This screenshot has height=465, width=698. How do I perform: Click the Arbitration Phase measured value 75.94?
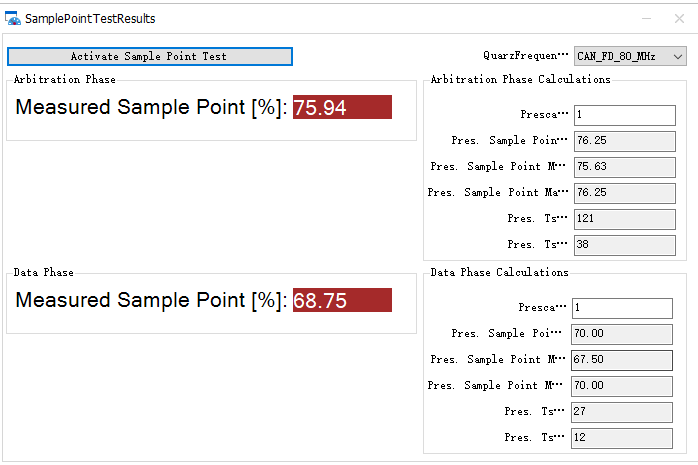(x=342, y=108)
